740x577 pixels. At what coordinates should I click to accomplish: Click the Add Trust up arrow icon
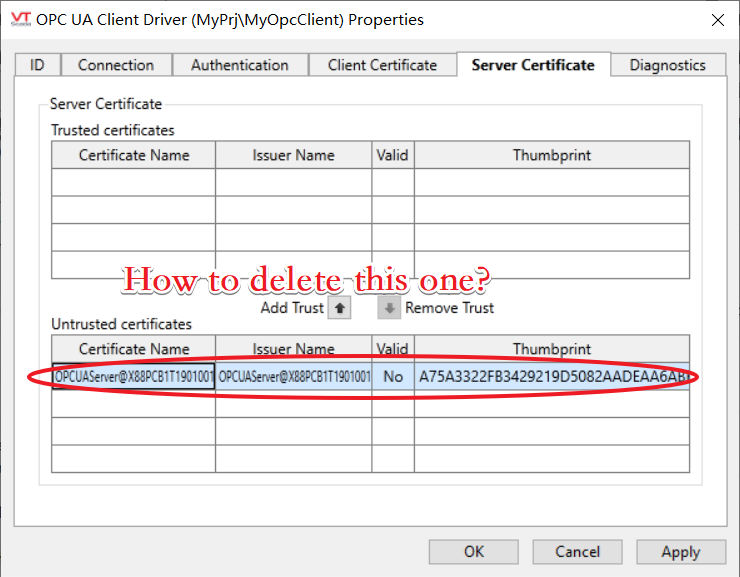(339, 308)
